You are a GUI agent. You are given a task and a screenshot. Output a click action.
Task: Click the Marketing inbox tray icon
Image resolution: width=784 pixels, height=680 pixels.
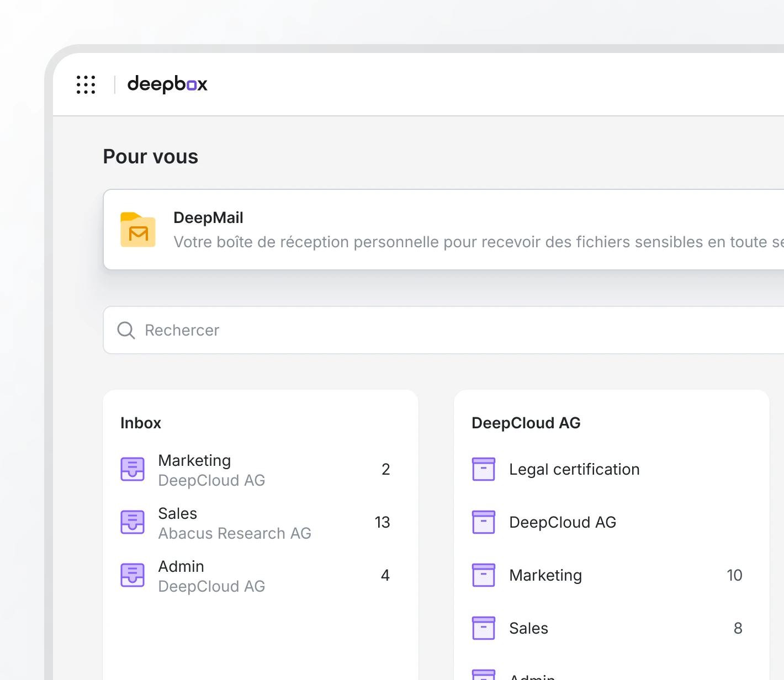[133, 469]
